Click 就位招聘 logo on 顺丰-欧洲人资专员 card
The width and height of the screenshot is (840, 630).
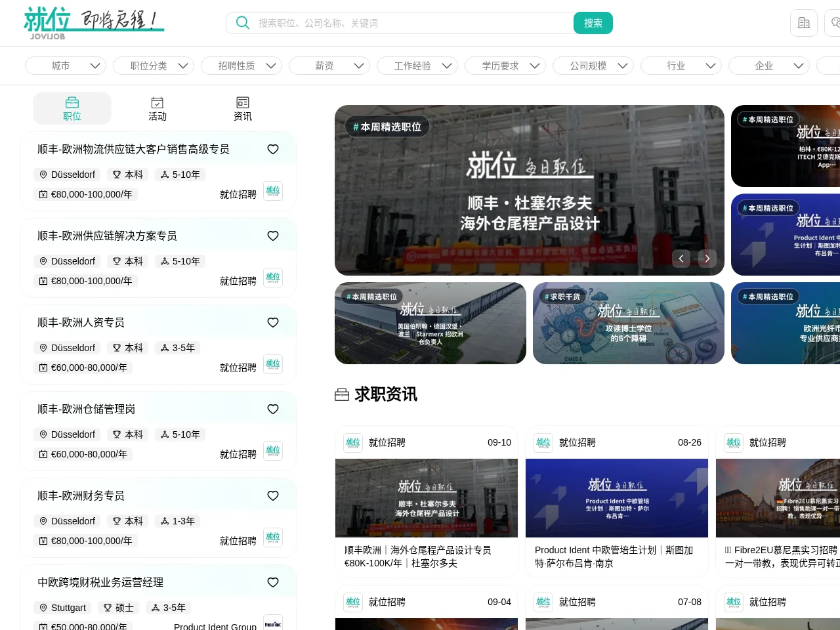click(x=273, y=364)
